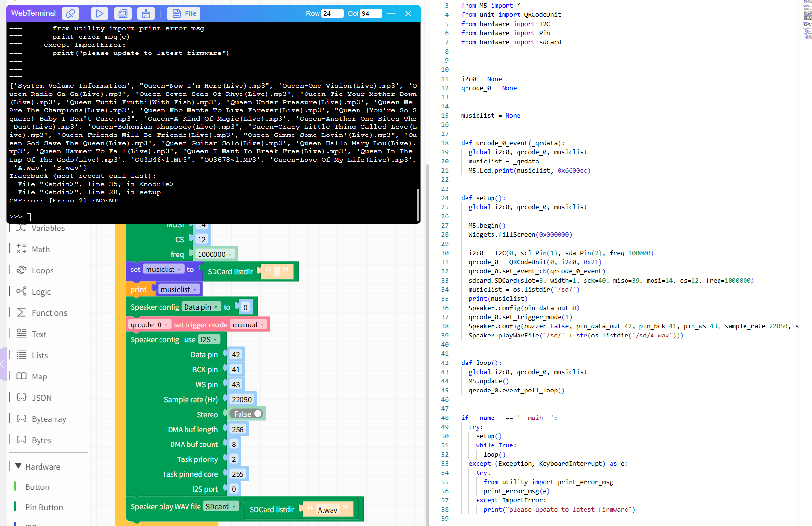The height and width of the screenshot is (526, 812).
Task: Click the disconnect link icon in WebTerminal
Action: (70, 13)
